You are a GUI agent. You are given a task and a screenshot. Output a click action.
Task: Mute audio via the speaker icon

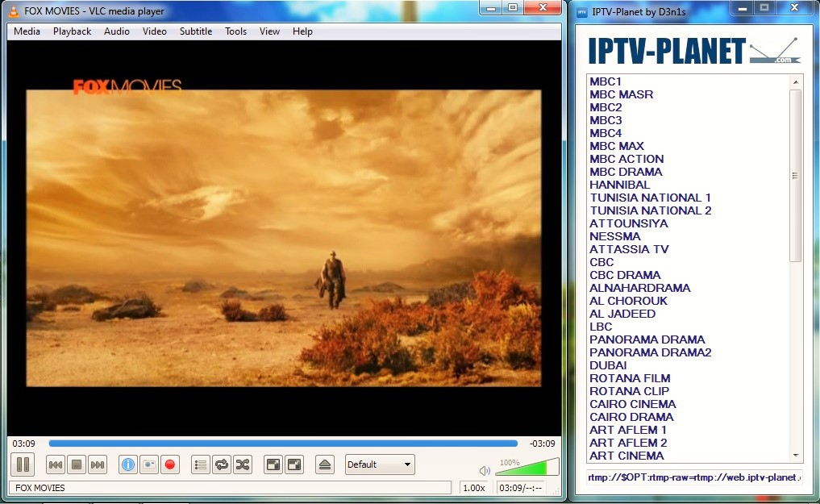click(x=485, y=470)
